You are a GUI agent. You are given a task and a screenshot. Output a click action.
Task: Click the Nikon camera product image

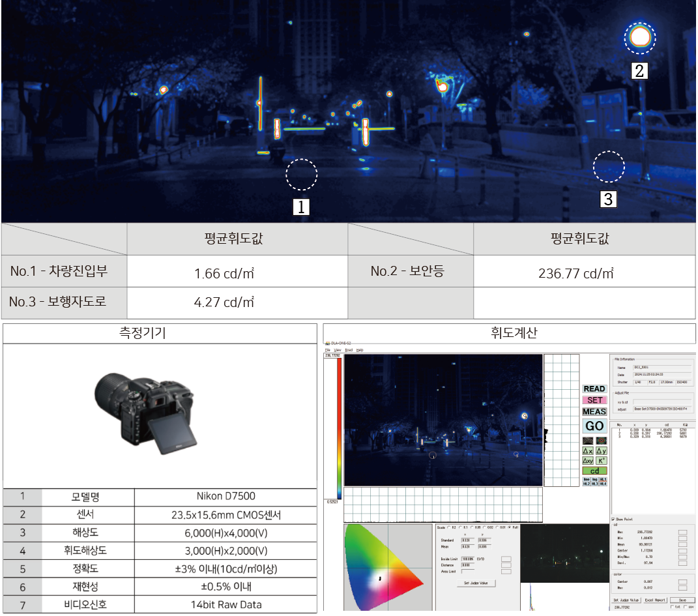[145, 413]
